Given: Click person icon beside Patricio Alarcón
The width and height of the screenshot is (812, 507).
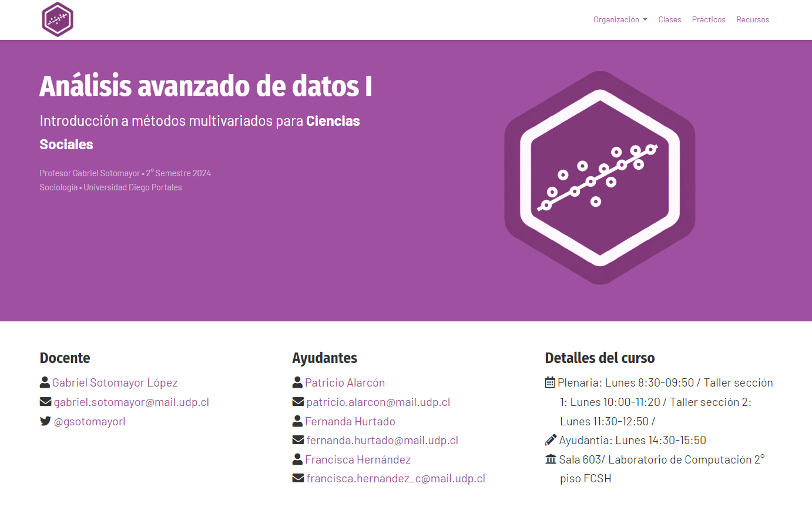Looking at the screenshot, I should pos(297,382).
